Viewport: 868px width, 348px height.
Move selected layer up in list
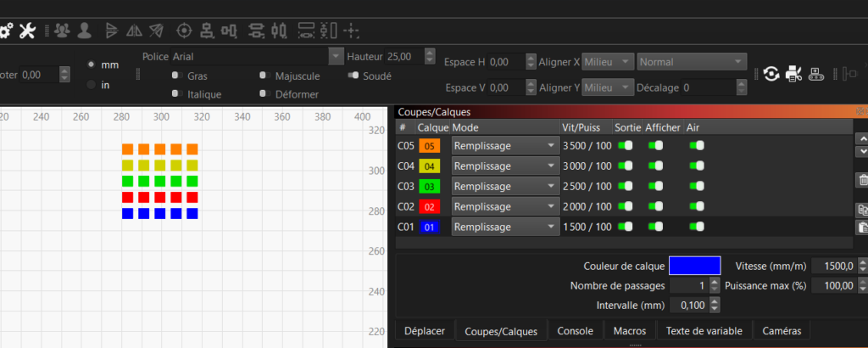[x=862, y=138]
